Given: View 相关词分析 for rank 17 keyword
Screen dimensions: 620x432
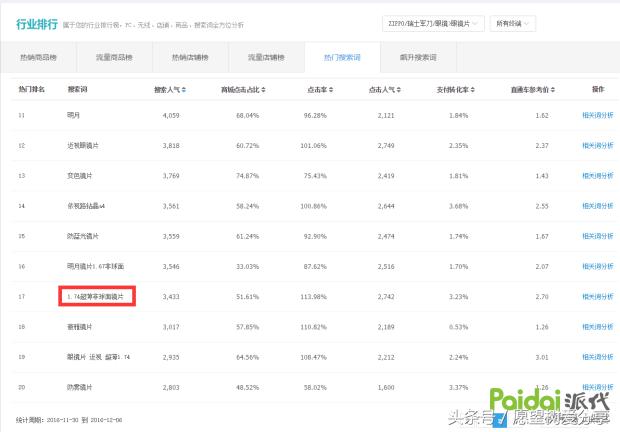Looking at the screenshot, I should click(598, 297).
